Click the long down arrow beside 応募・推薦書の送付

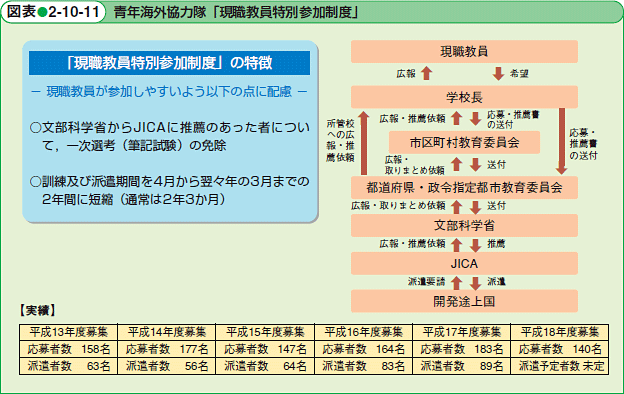tap(562, 141)
